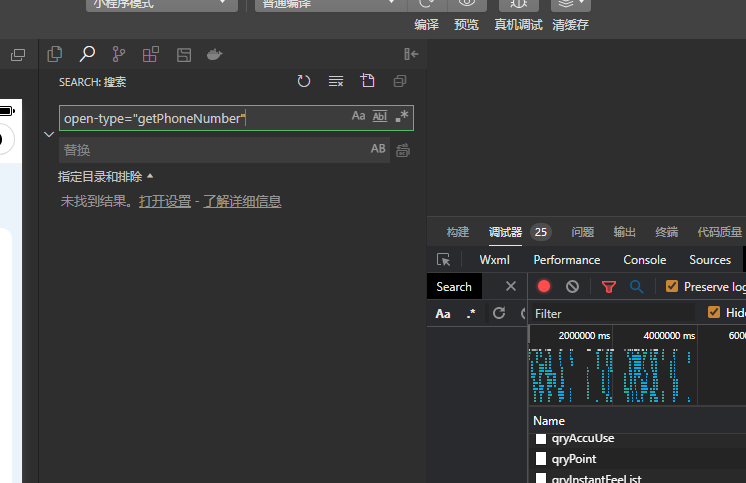
Task: Toggle Match Whole Word in search box
Action: pyautogui.click(x=380, y=116)
